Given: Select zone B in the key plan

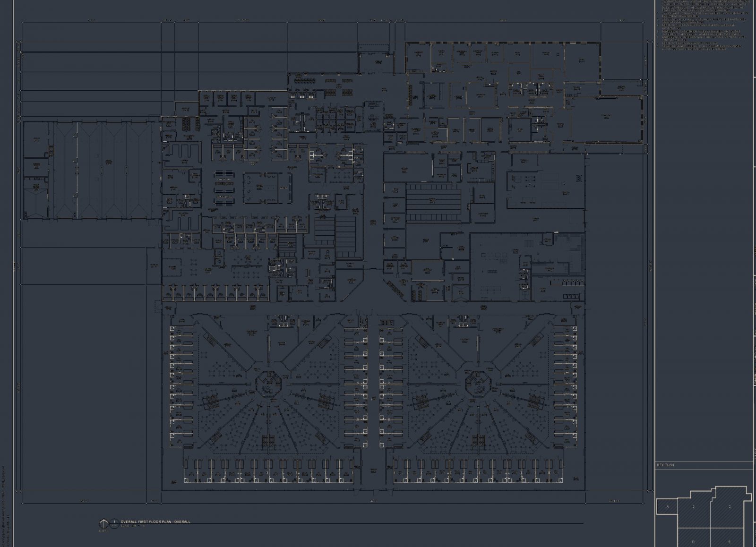Looking at the screenshot, I should pyautogui.click(x=693, y=507).
